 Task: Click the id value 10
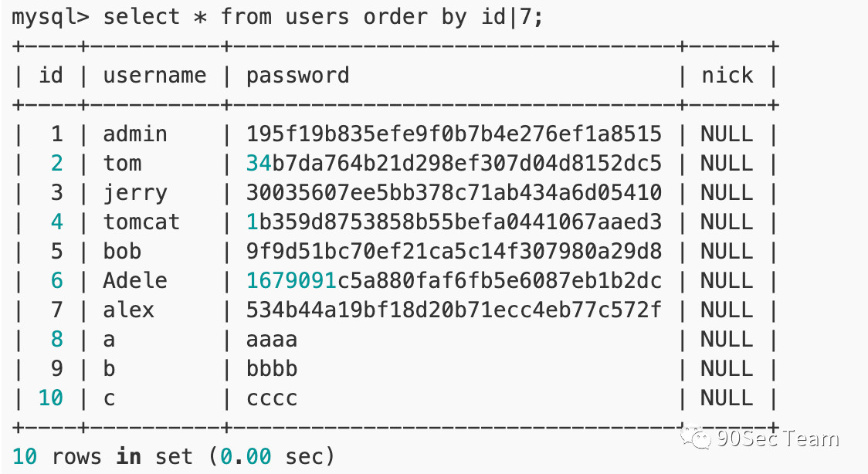[51, 398]
